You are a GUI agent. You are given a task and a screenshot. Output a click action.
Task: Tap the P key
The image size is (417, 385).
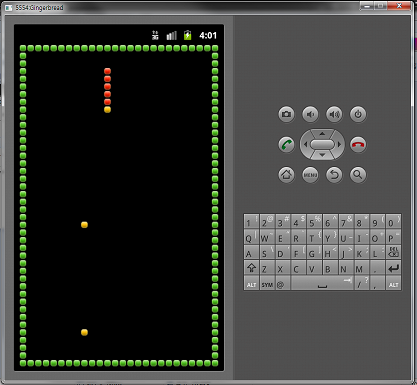pos(393,237)
